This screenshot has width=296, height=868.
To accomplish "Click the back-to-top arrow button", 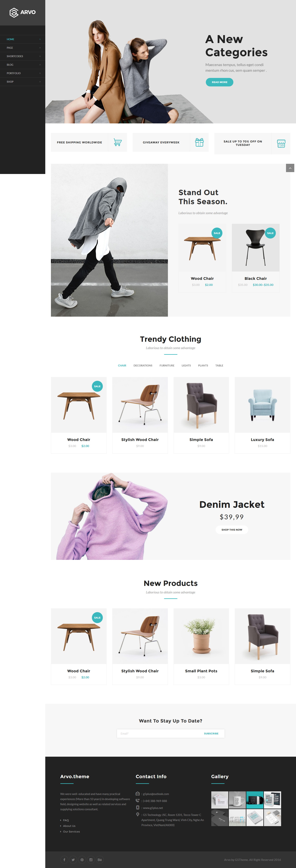I will (290, 168).
